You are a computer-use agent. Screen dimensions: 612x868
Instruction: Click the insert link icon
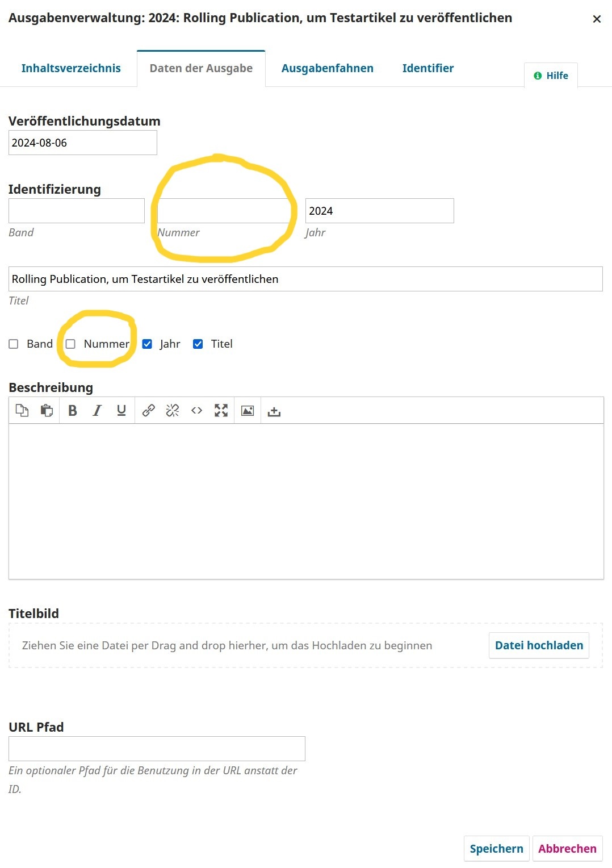[149, 411]
